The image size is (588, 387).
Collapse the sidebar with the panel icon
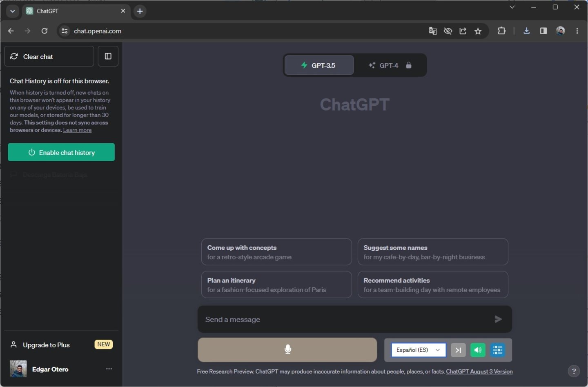tap(108, 56)
